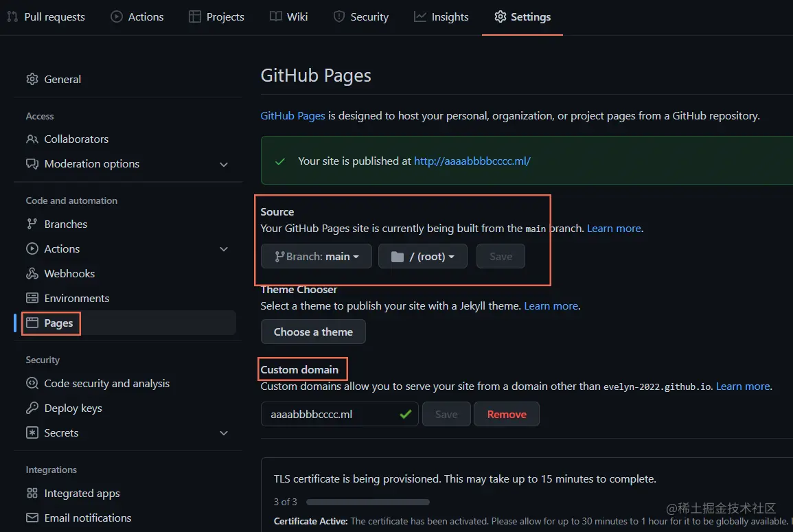Click the Moderation options comment icon
Screen dimensions: 793x532
point(32,164)
